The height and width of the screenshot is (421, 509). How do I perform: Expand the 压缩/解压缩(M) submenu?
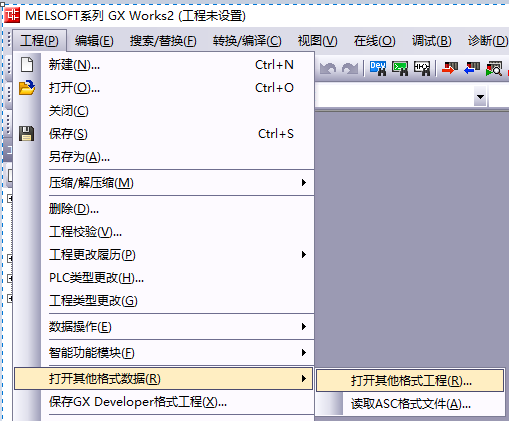[x=164, y=183]
